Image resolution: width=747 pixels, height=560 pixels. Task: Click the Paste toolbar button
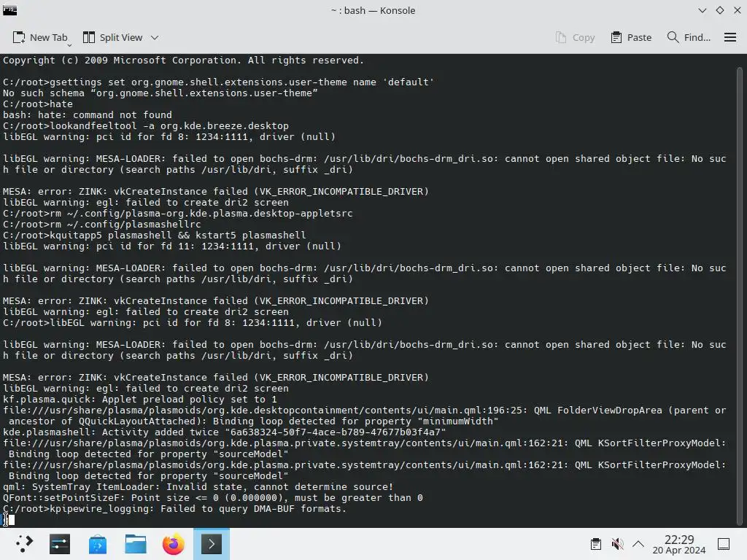pos(631,38)
